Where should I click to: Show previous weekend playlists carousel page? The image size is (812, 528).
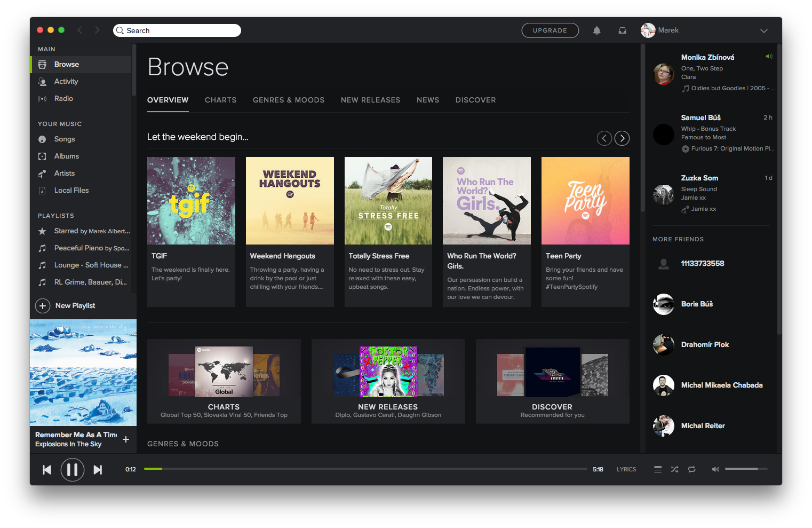[604, 138]
